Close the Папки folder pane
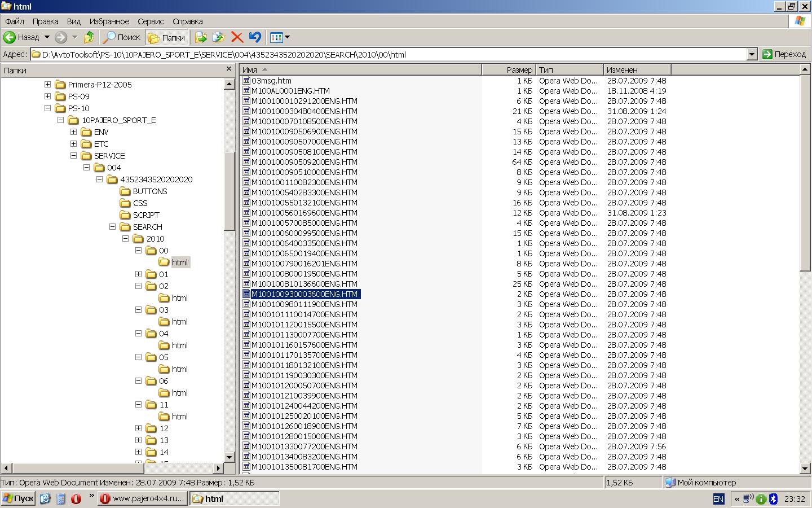 coord(228,69)
